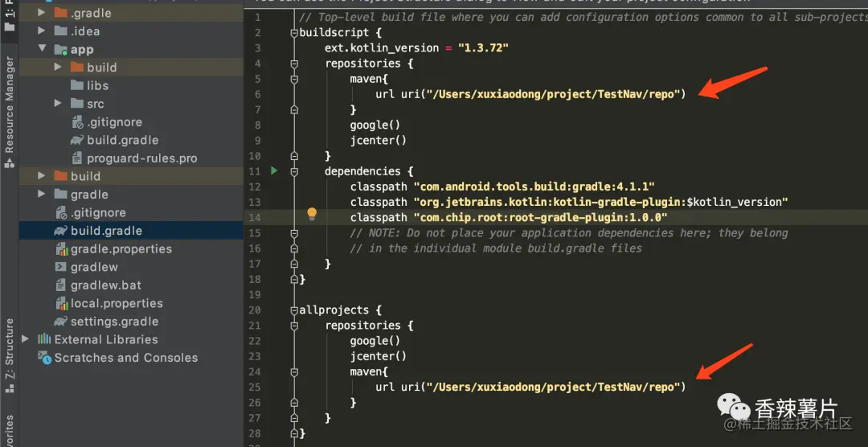Click the Scratches and Consoles icon
This screenshot has width=868, height=447.
pyautogui.click(x=43, y=357)
